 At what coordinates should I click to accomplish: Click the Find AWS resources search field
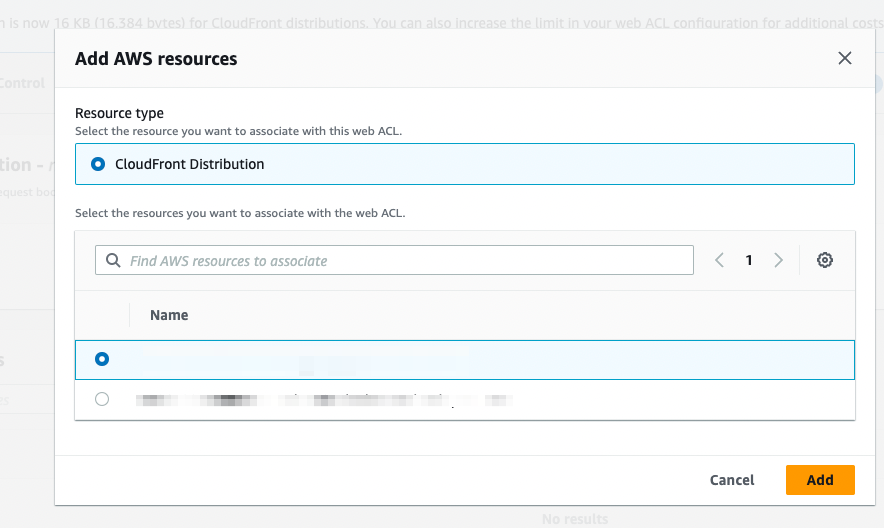[x=394, y=260]
